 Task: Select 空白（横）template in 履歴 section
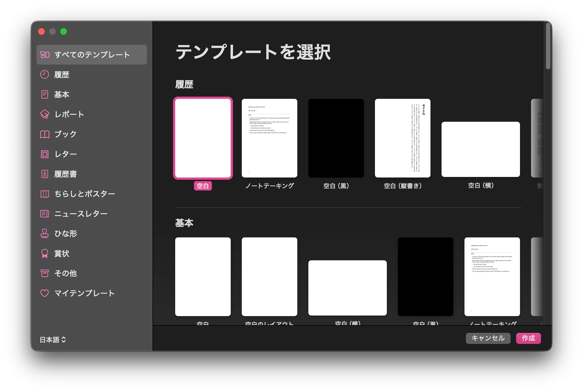[480, 149]
